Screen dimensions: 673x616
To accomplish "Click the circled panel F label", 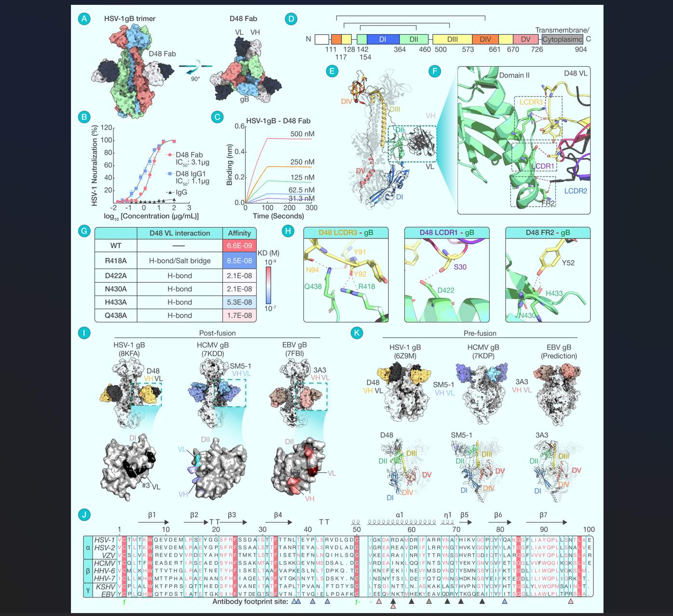I will [435, 71].
